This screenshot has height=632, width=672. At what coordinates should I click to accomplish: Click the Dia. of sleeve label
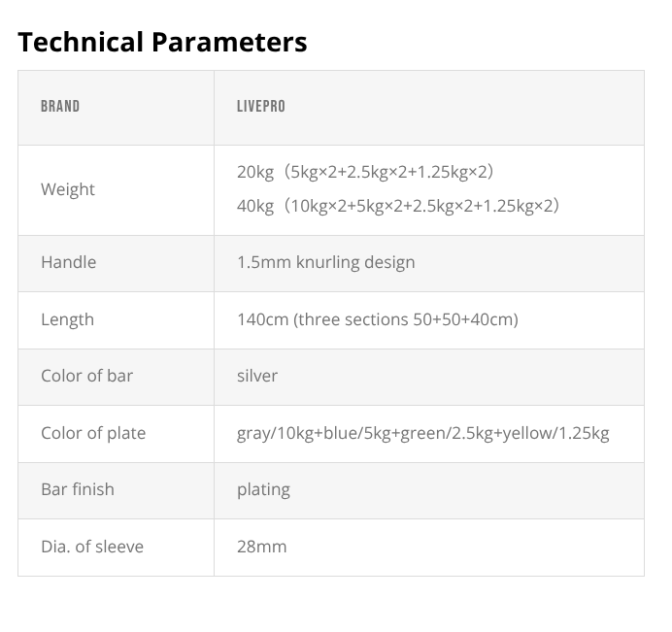point(92,547)
